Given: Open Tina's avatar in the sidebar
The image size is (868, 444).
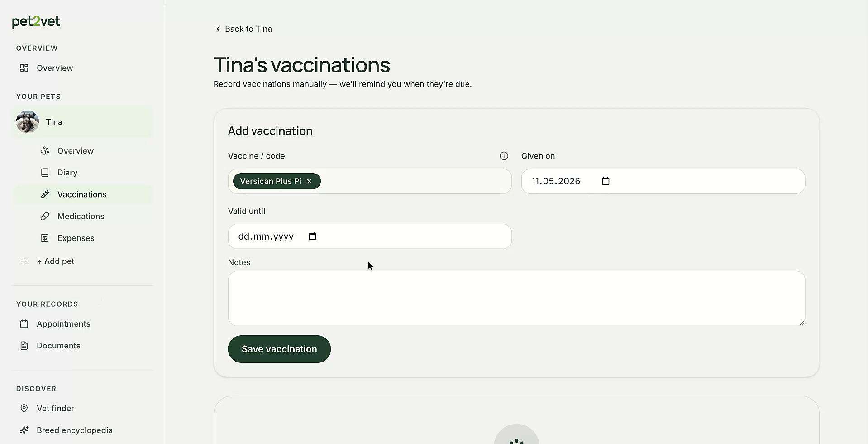Looking at the screenshot, I should pos(28,122).
